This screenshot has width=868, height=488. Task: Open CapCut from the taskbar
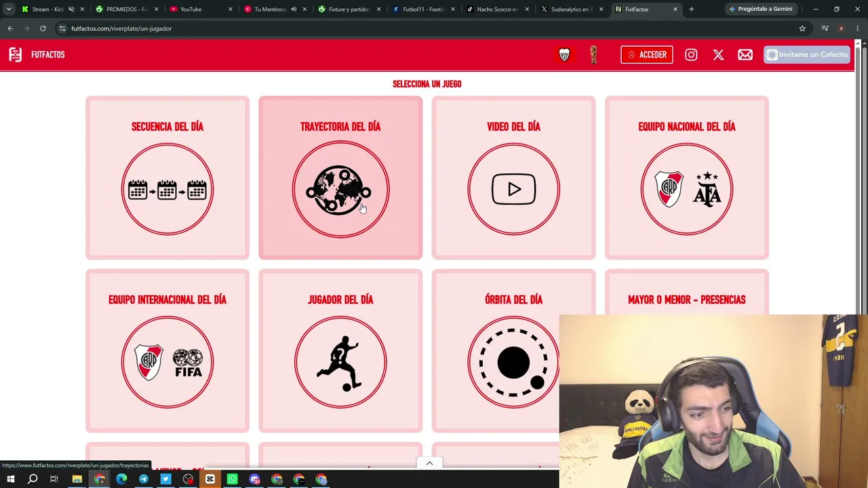(210, 480)
